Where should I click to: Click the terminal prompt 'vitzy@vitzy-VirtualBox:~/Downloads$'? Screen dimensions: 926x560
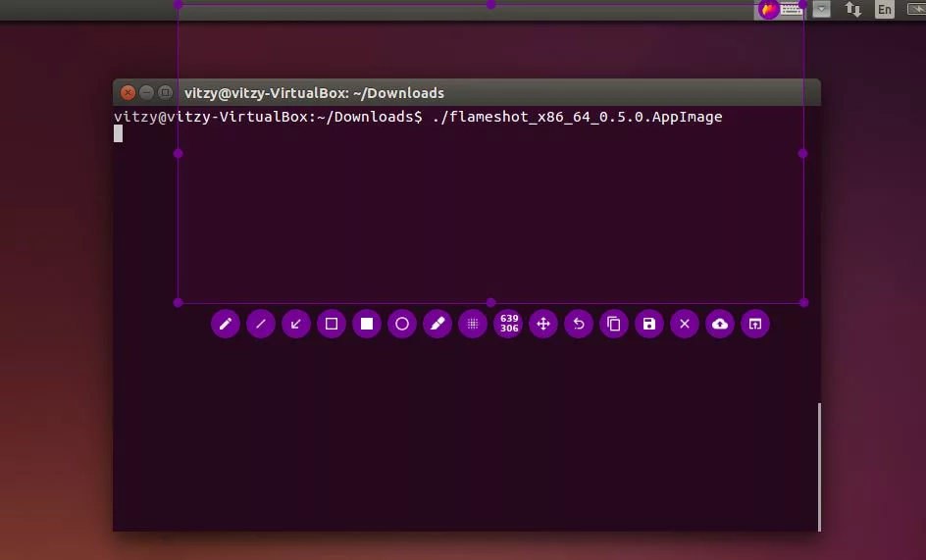(268, 117)
